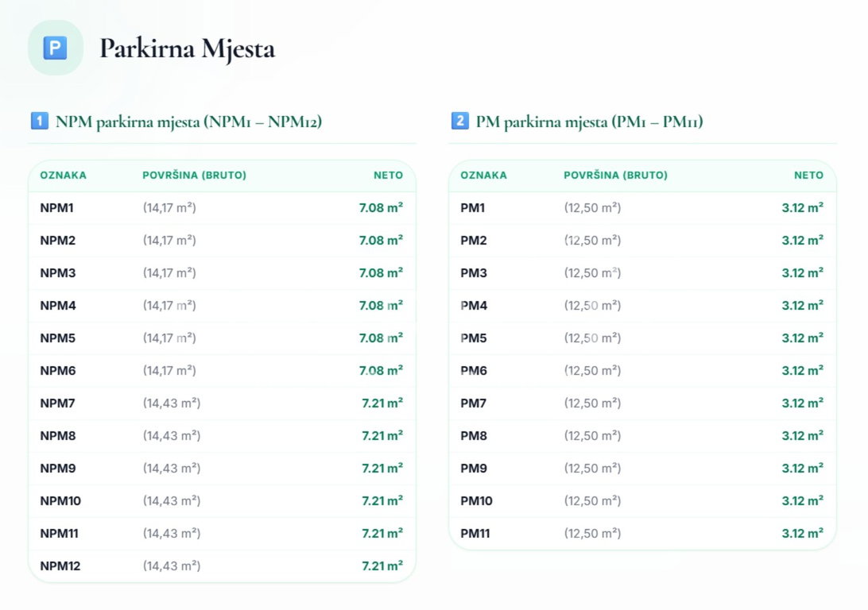The image size is (868, 610).
Task: Click 3.12 m² neto value for PM8
Action: click(x=803, y=436)
